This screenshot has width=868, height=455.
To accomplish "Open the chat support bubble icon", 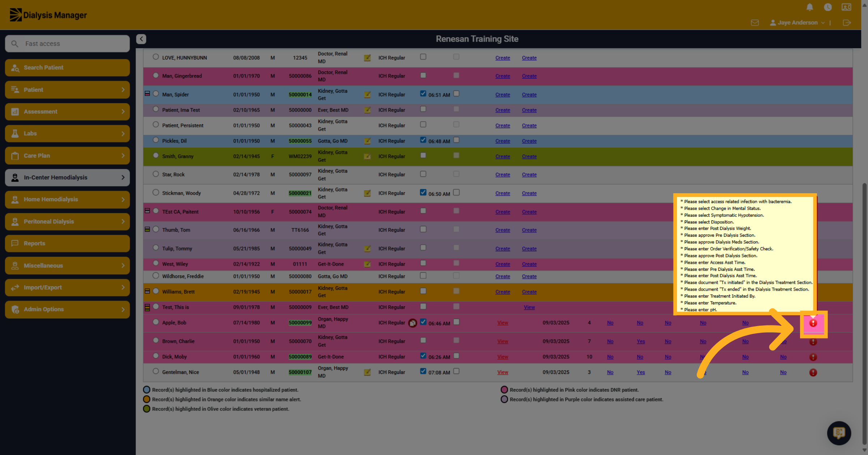I will click(x=839, y=433).
